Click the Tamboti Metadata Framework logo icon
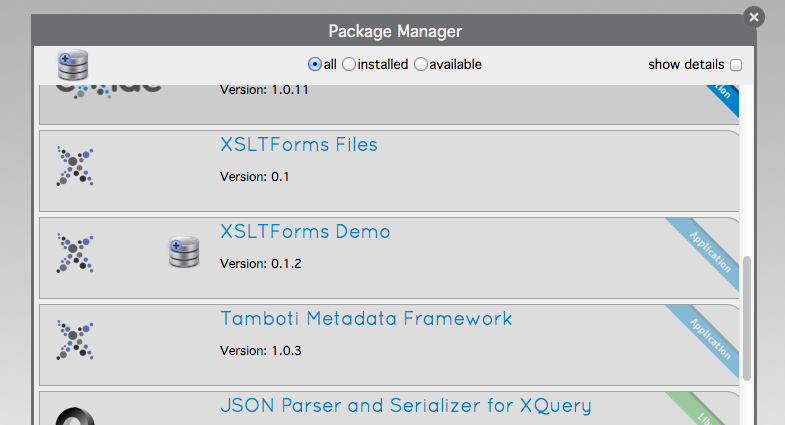 tap(75, 341)
